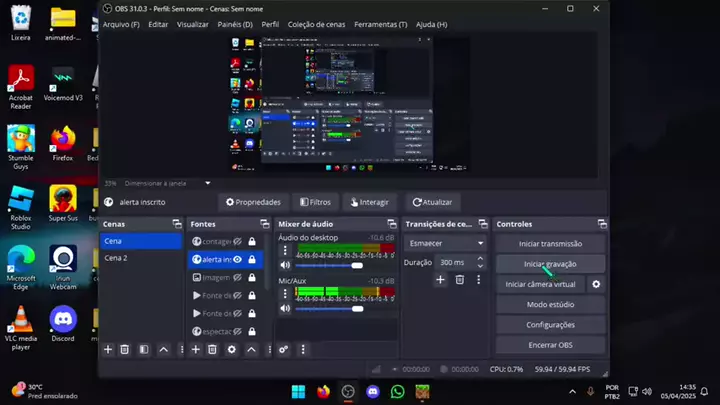Viewport: 720px width, 405px height.
Task: Delete the selected source with trash icon
Action: click(x=213, y=349)
